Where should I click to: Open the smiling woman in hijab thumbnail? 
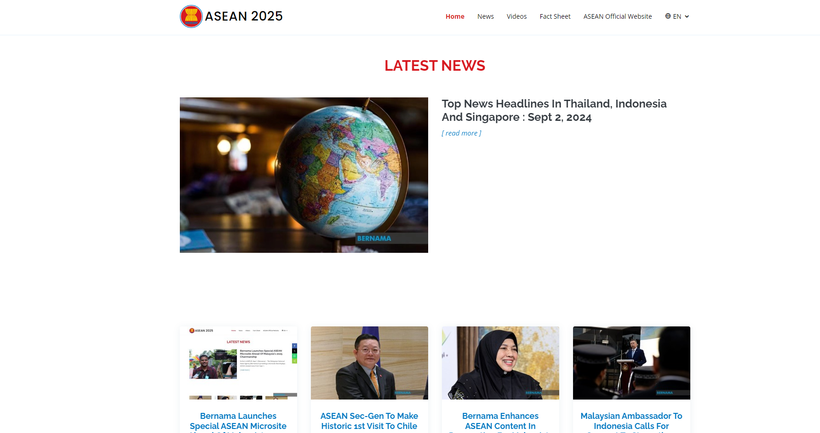(500, 363)
